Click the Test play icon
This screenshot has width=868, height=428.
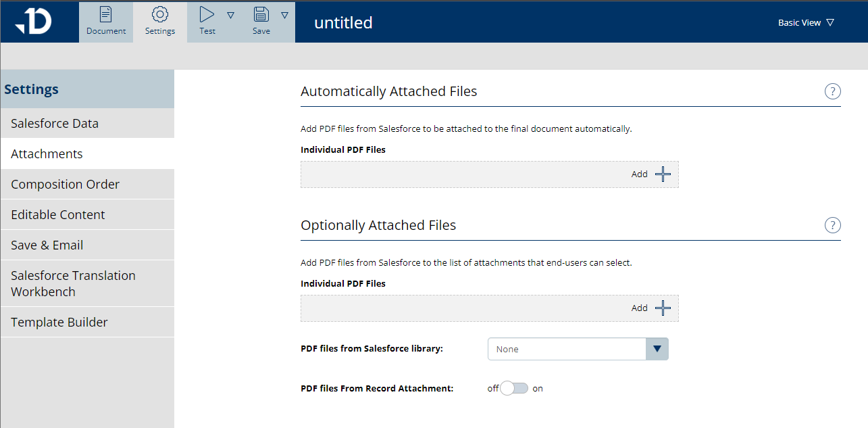tap(207, 15)
